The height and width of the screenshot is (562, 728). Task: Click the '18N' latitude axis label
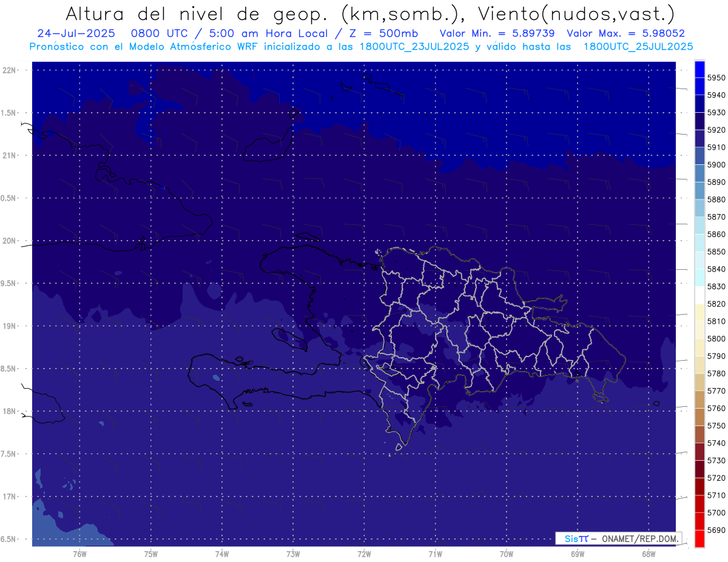tap(9, 411)
